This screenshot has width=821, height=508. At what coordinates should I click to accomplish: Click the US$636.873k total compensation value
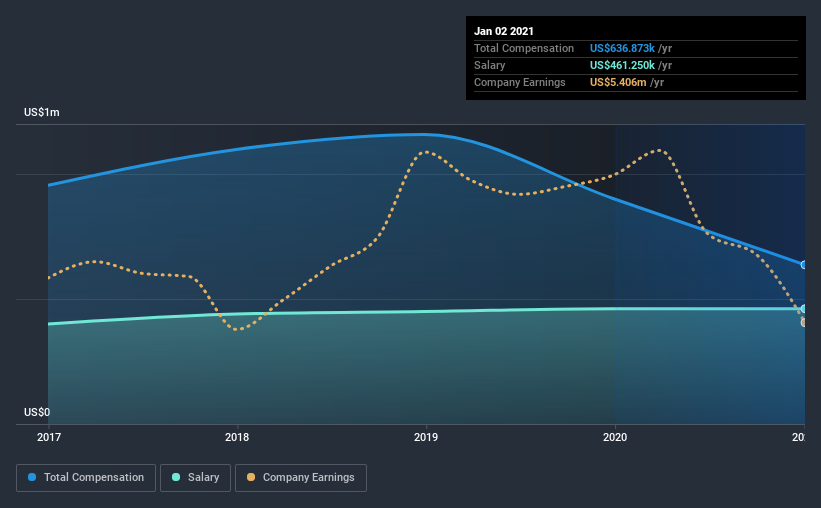click(x=622, y=48)
